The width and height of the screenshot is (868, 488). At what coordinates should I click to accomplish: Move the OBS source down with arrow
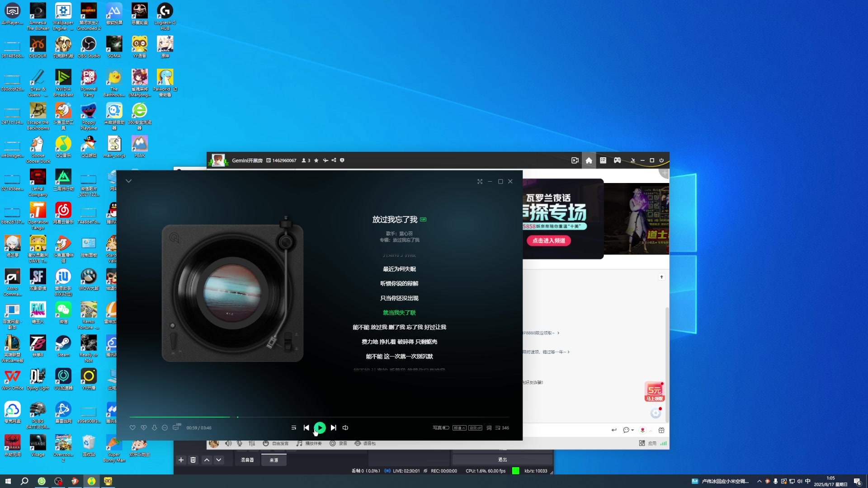pyautogui.click(x=219, y=460)
